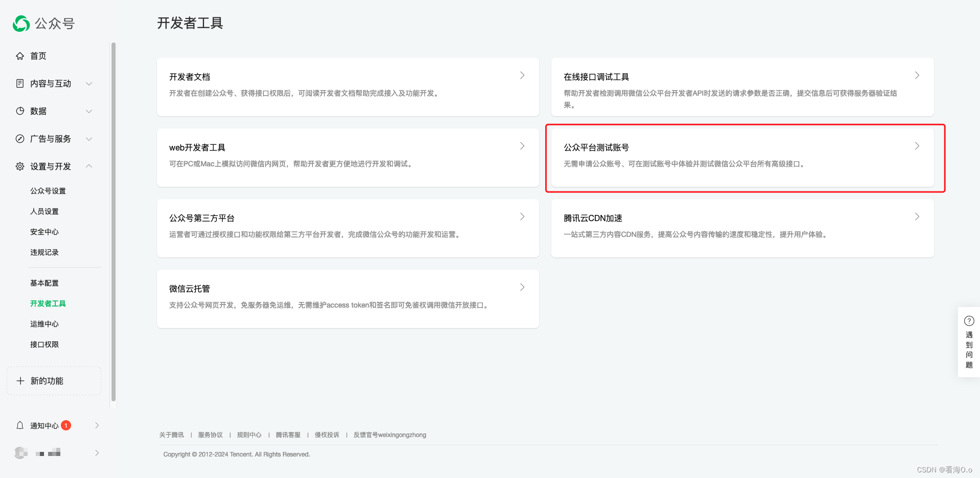Click the 开发者工具 page heading
Image resolution: width=980 pixels, height=478 pixels.
point(190,23)
